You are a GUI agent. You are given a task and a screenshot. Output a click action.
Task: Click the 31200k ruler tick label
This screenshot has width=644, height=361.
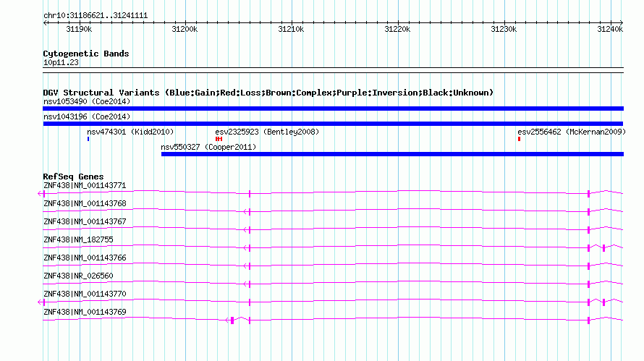coord(185,29)
